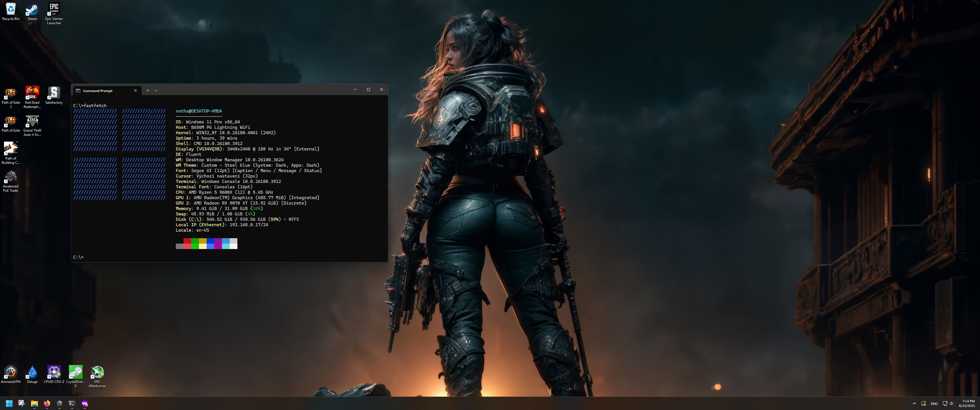Open the Windows Start menu

click(9, 403)
